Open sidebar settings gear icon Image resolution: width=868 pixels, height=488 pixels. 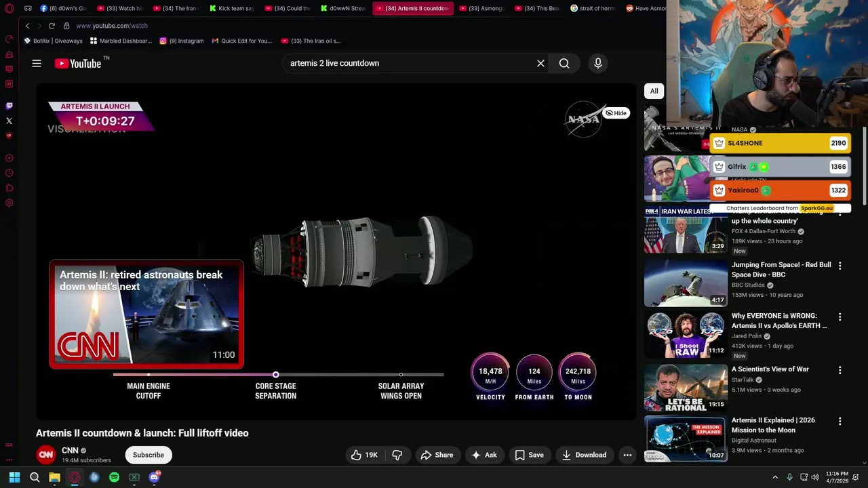[x=9, y=203]
